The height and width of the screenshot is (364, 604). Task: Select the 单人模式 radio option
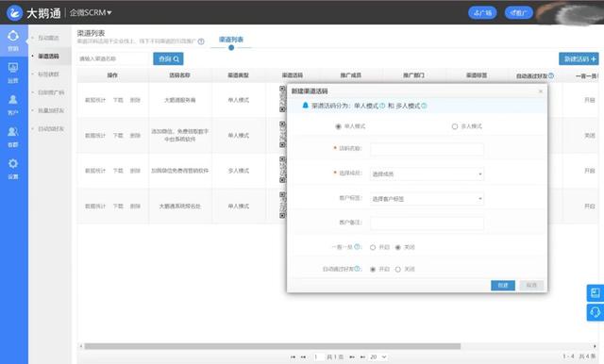tap(338, 126)
